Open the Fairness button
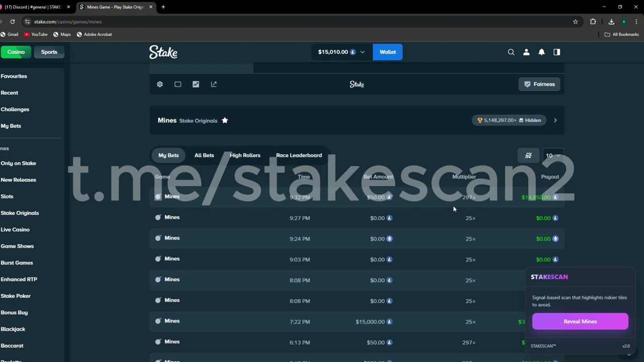The height and width of the screenshot is (362, 644). (x=539, y=84)
